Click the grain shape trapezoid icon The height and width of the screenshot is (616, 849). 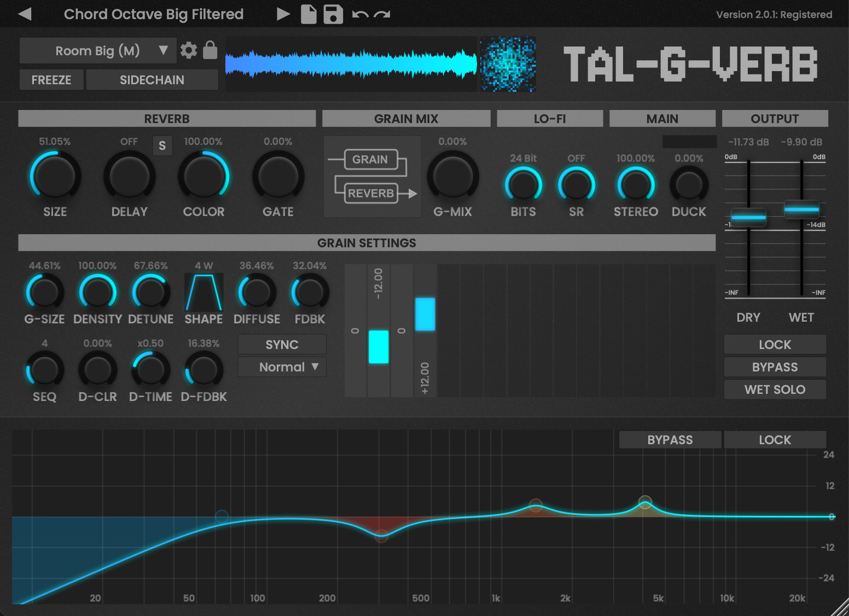(x=203, y=292)
